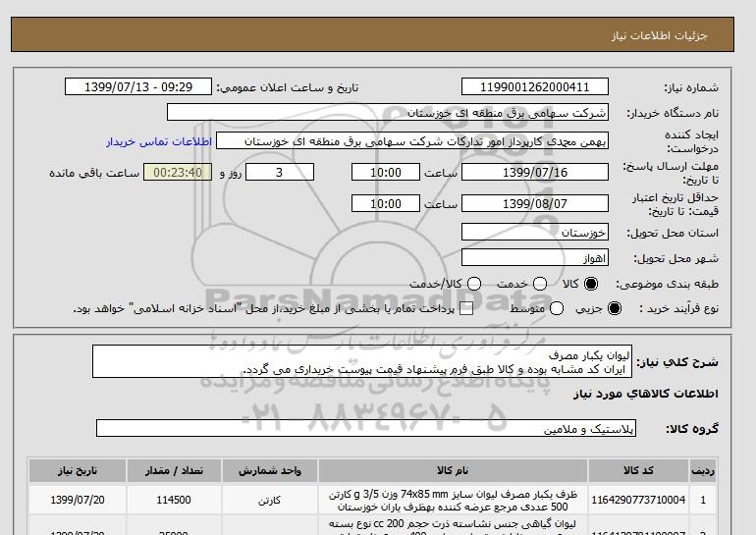Click the 1399/08/07 price validity date
Image resolution: width=756 pixels, height=535 pixels.
point(534,204)
